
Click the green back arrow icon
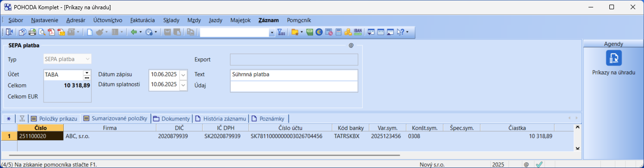(134, 32)
